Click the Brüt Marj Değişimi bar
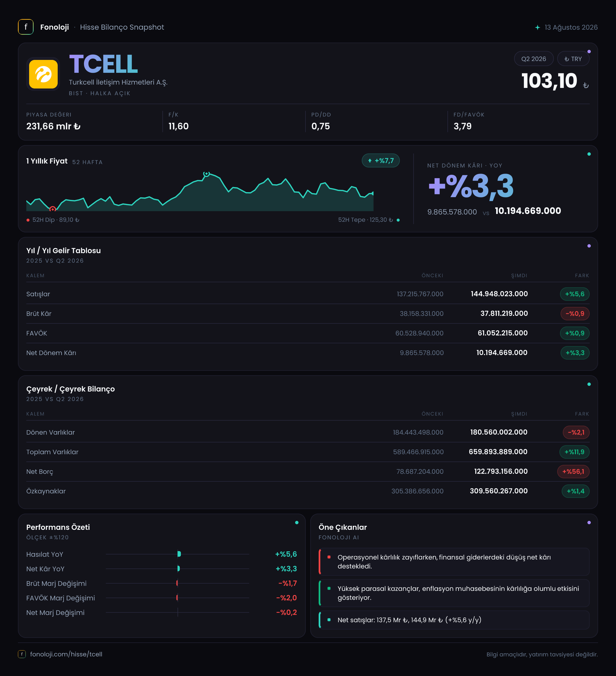616x676 pixels. (178, 583)
